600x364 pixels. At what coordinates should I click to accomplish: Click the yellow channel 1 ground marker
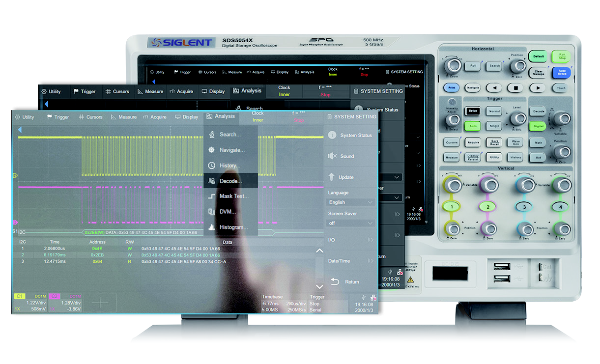coord(15,175)
